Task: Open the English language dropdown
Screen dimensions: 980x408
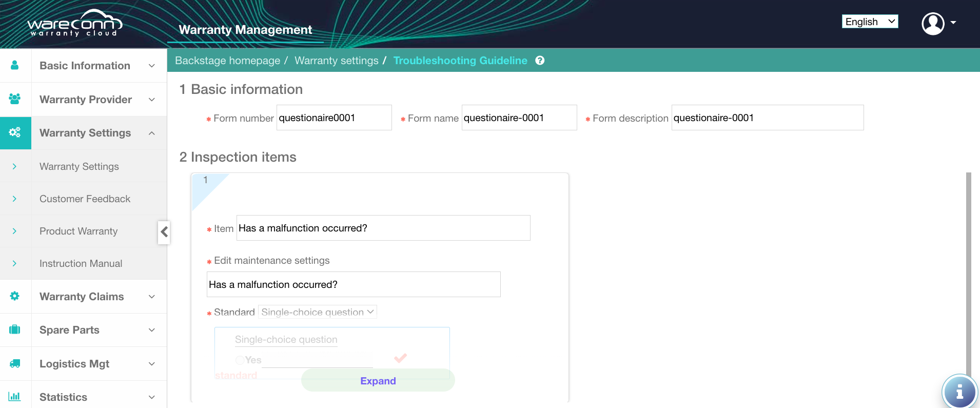Action: click(870, 22)
